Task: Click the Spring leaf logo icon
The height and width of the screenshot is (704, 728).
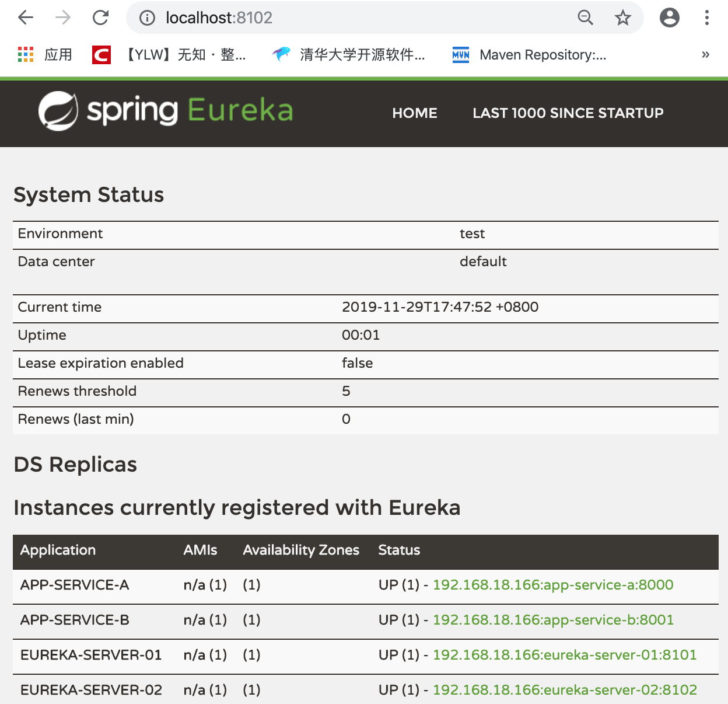Action: click(58, 111)
